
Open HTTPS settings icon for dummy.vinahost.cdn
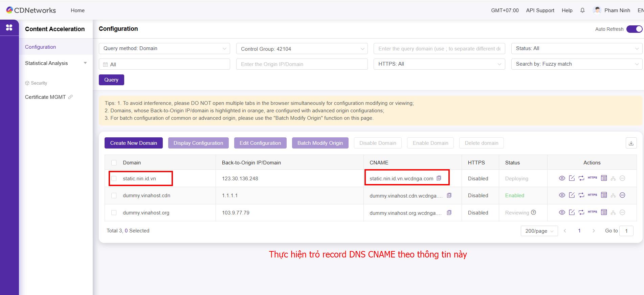click(592, 195)
